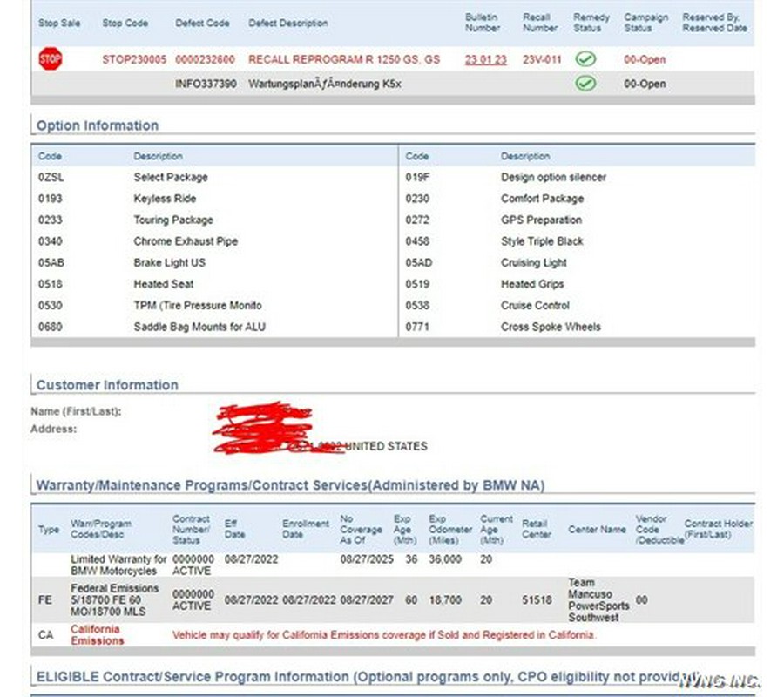This screenshot has width=784, height=697.
Task: Click stop code STOP230005
Action: (134, 59)
